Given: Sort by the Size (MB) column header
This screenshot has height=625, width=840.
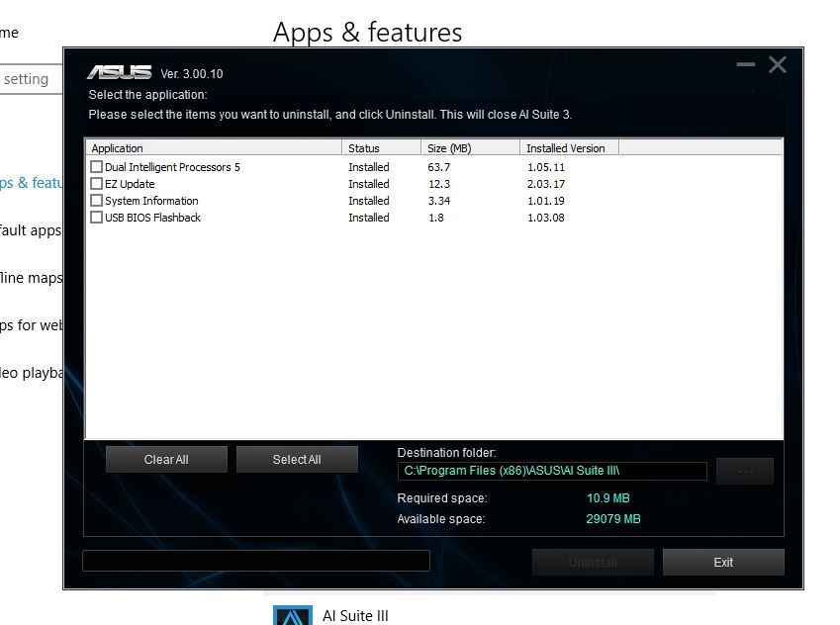Looking at the screenshot, I should coord(470,147).
